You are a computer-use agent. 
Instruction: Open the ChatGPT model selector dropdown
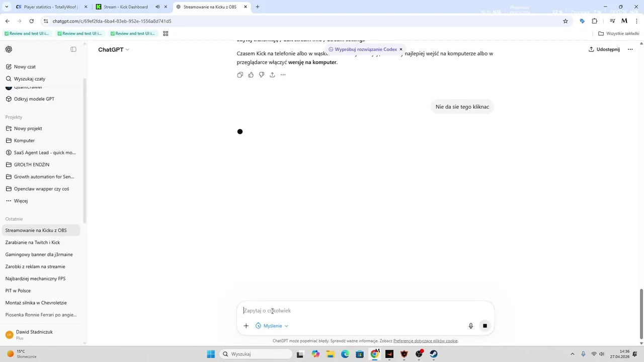(x=114, y=49)
